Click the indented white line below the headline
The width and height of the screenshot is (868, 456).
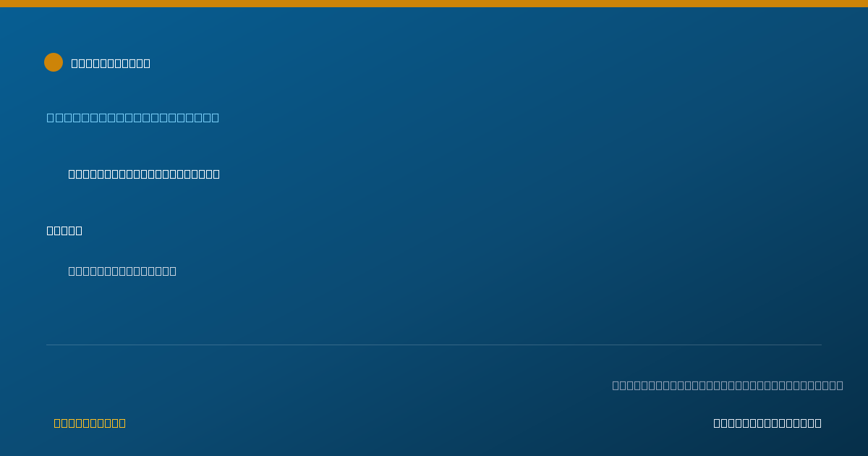[144, 174]
